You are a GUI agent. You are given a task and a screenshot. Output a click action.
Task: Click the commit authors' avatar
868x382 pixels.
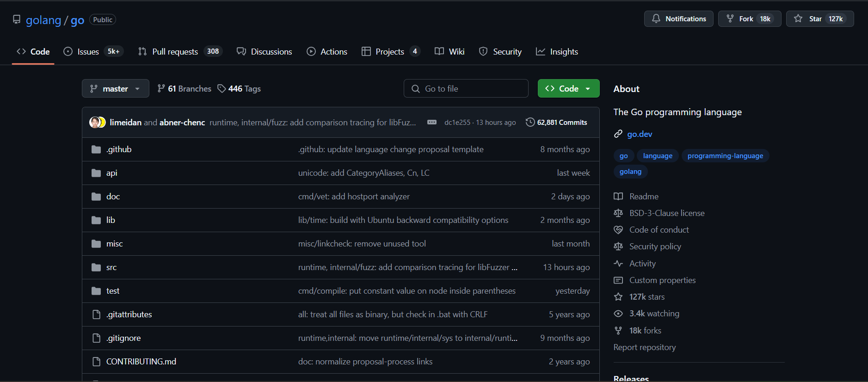(x=98, y=122)
